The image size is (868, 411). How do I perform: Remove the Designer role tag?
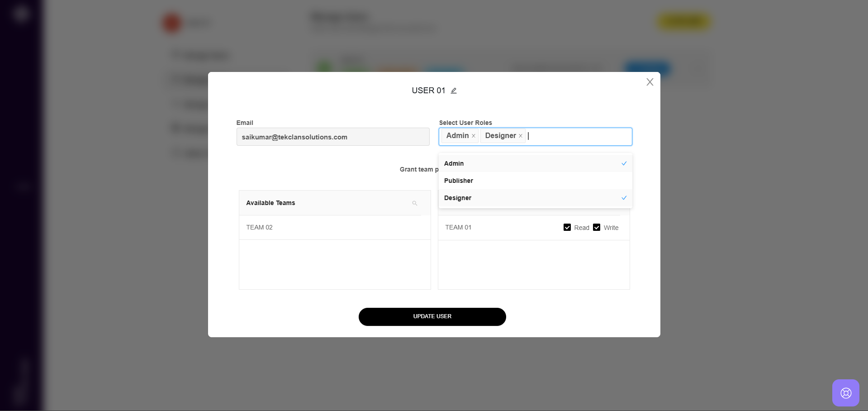click(x=521, y=136)
